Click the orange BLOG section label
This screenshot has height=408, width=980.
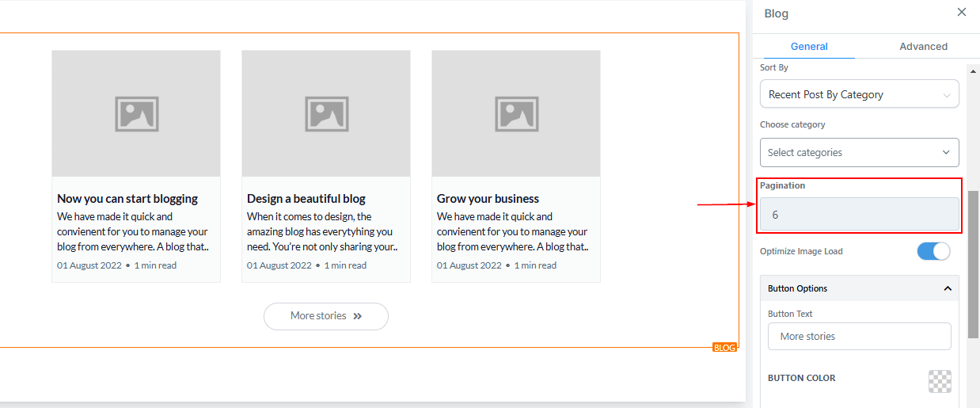coord(724,348)
